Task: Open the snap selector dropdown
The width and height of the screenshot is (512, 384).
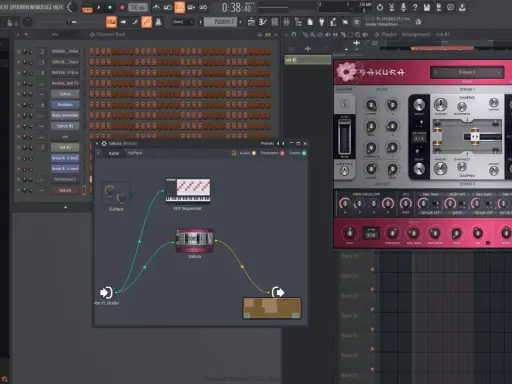Action: 183,22
